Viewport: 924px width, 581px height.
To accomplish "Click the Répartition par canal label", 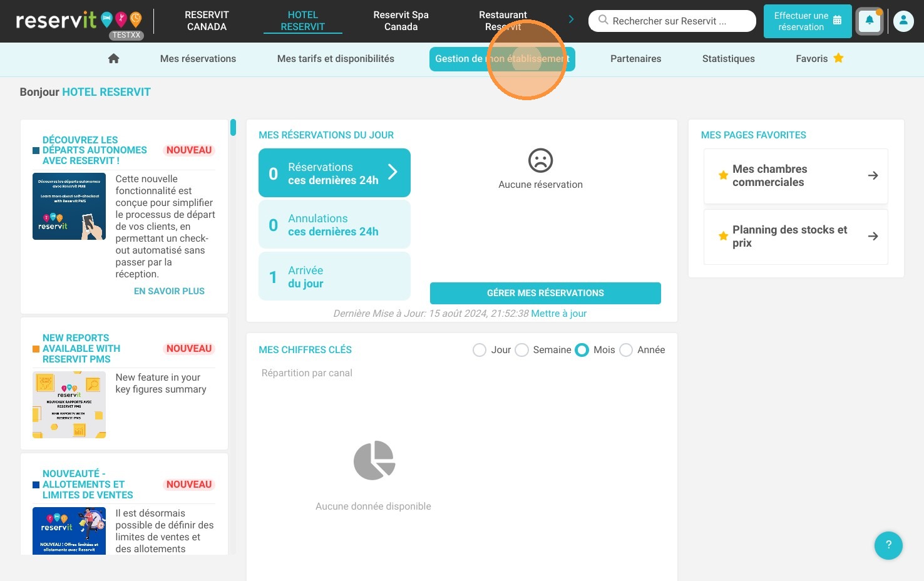I will (307, 373).
